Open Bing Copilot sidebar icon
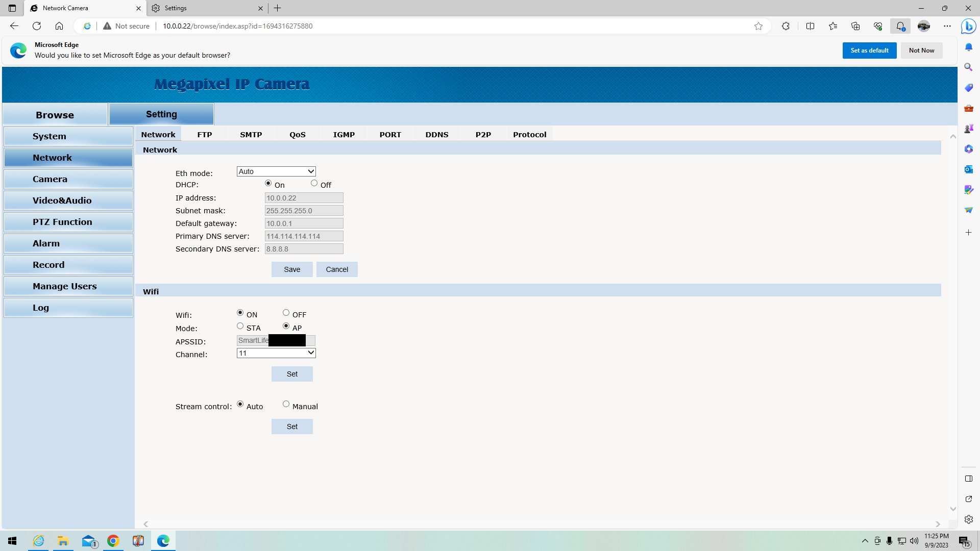Screen dimensions: 980x551 (968, 26)
